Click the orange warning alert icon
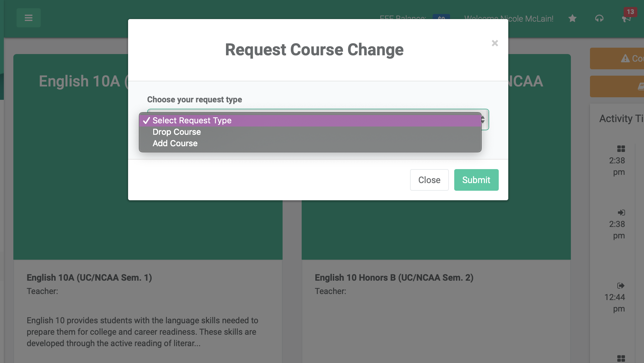The height and width of the screenshot is (363, 644). click(x=625, y=58)
